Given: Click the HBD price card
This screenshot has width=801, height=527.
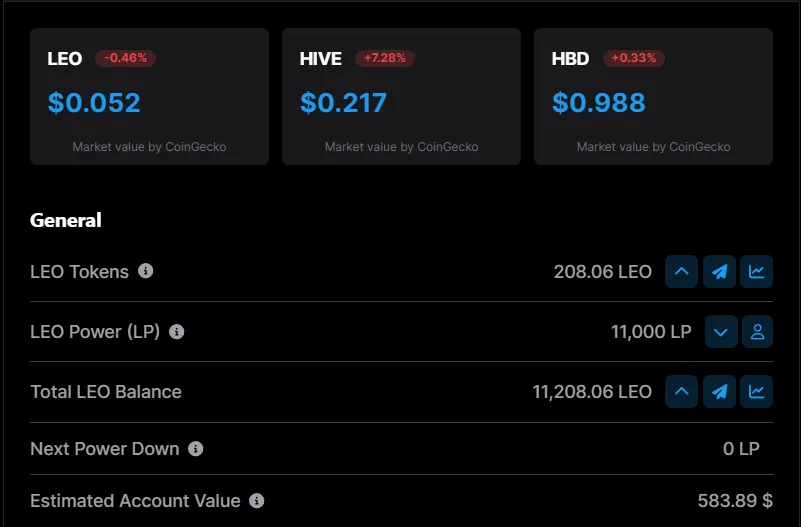Looking at the screenshot, I should 653,97.
